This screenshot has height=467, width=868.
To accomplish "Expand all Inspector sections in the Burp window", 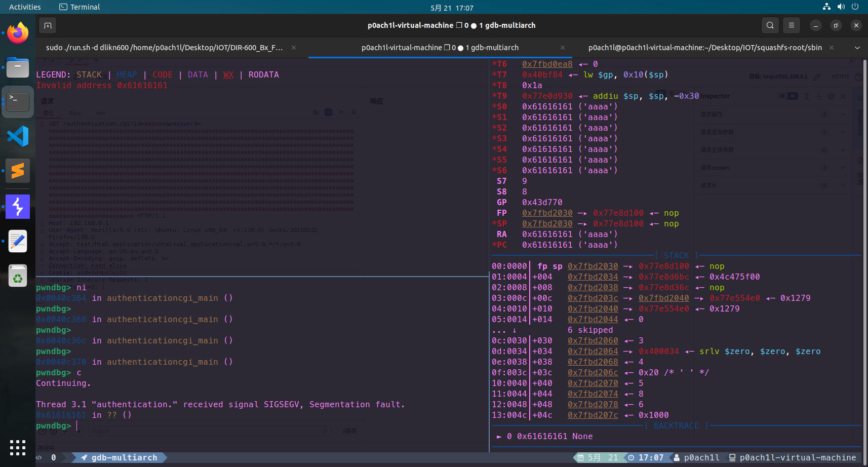I will 807,96.
